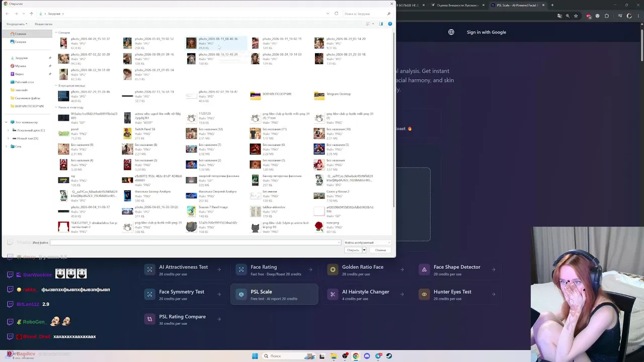Open the Chrome three-dot menu
Screen dimensions: 644x362
click(x=638, y=16)
